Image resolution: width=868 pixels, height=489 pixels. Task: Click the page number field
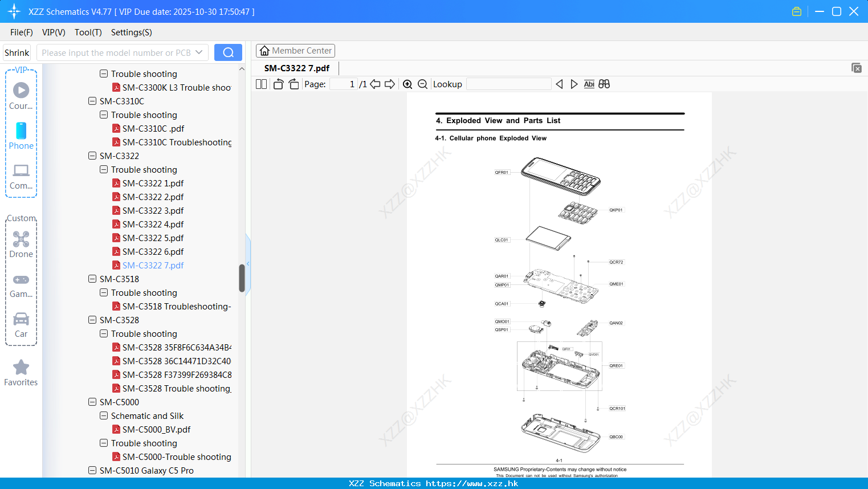(x=344, y=84)
